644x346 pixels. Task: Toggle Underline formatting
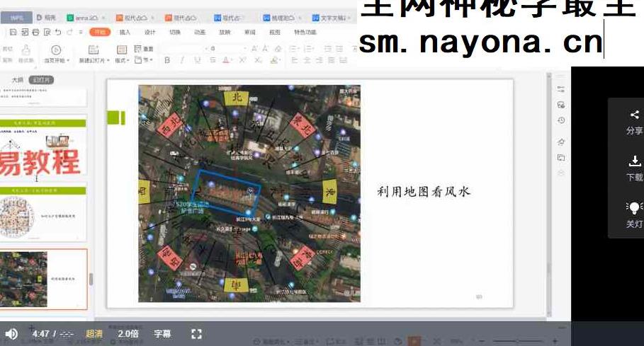[198, 60]
